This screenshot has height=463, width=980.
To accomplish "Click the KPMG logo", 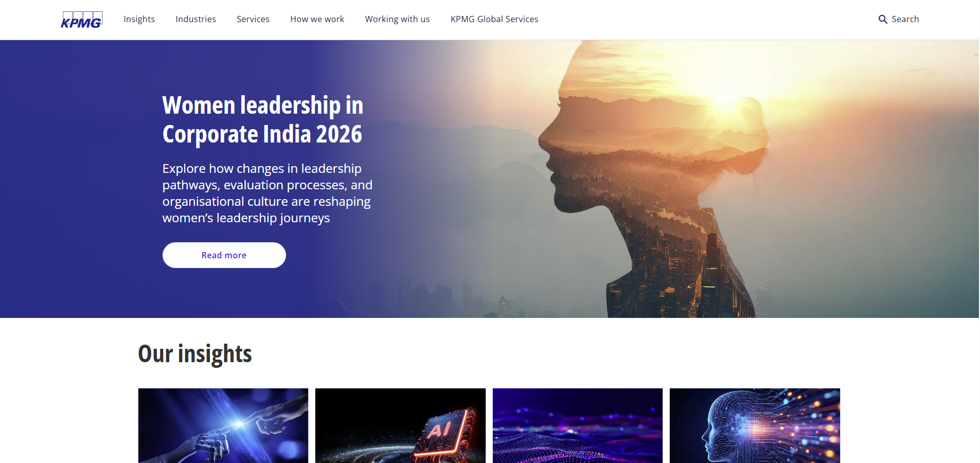I will tap(82, 20).
